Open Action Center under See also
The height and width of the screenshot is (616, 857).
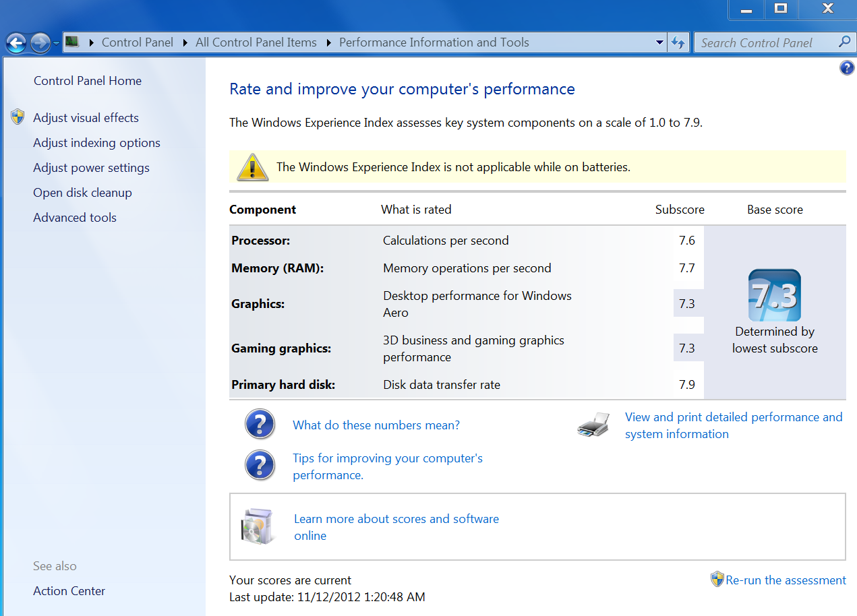click(69, 591)
